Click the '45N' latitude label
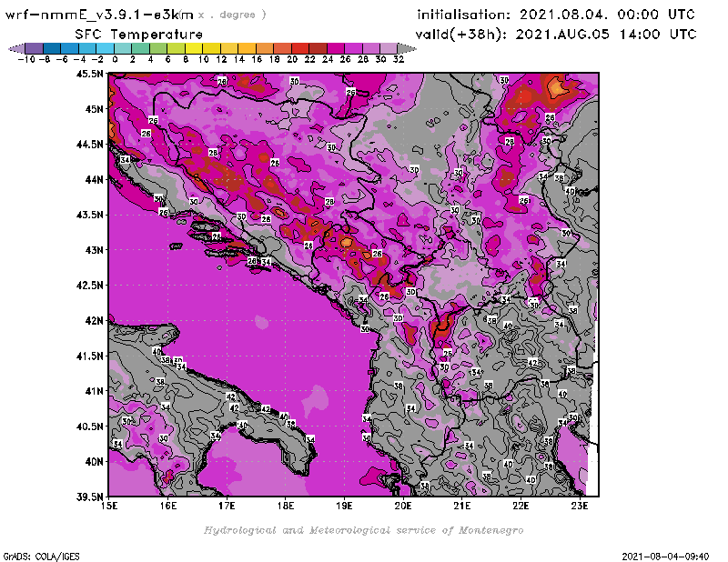 click(x=94, y=109)
